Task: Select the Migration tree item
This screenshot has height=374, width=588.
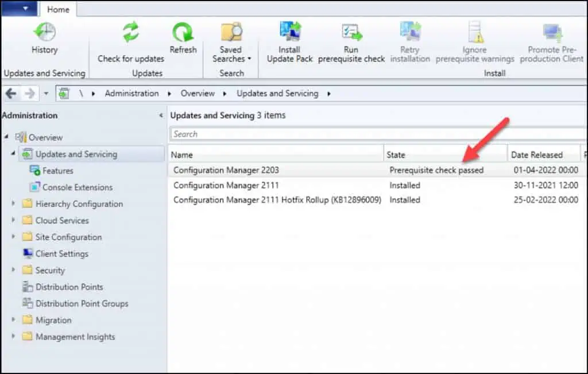Action: 53,320
